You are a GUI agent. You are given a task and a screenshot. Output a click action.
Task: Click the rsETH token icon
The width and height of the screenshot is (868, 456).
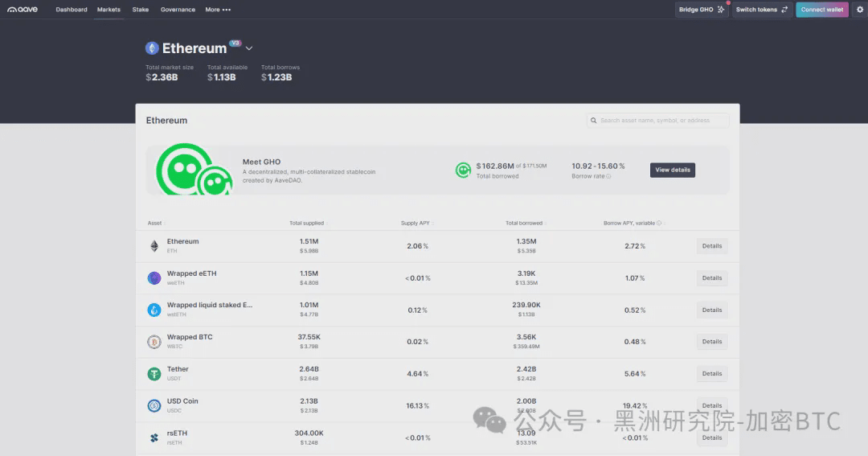pos(154,438)
